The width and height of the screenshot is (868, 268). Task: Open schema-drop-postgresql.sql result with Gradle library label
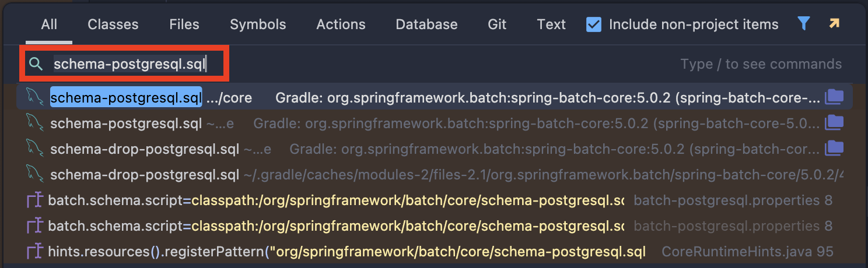(x=434, y=149)
